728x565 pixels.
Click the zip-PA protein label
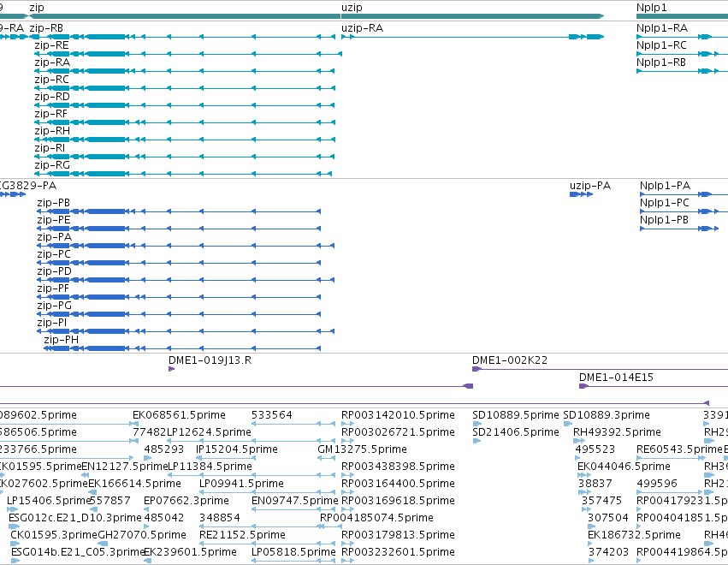54,237
